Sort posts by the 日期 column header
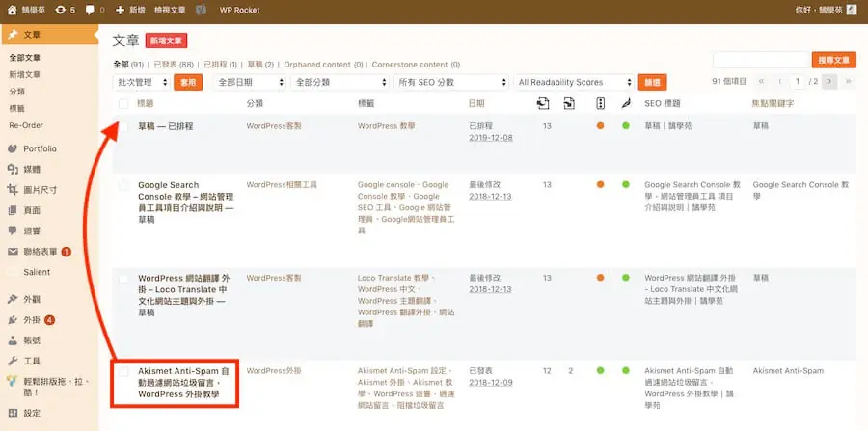Viewport: 868px width, 431px height. click(476, 103)
